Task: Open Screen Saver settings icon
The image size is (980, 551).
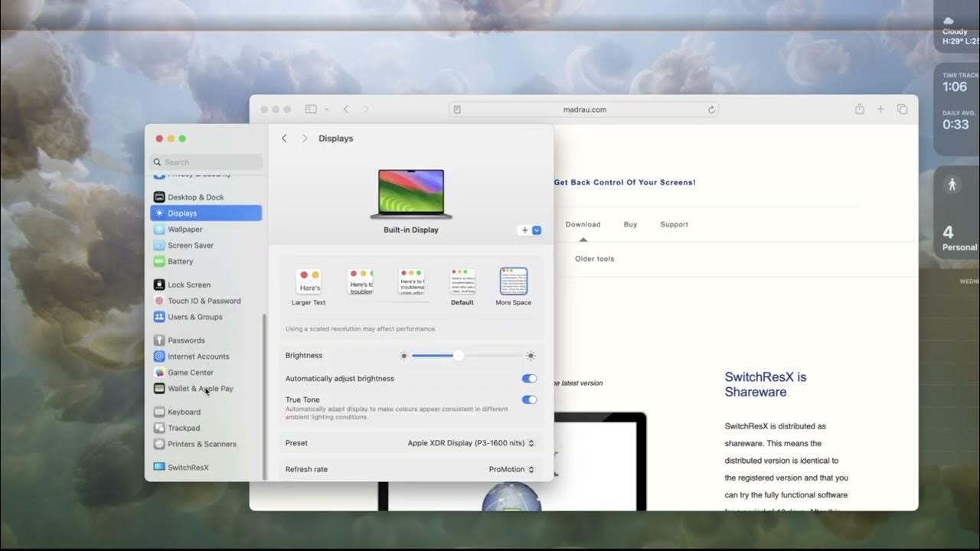Action: (159, 246)
